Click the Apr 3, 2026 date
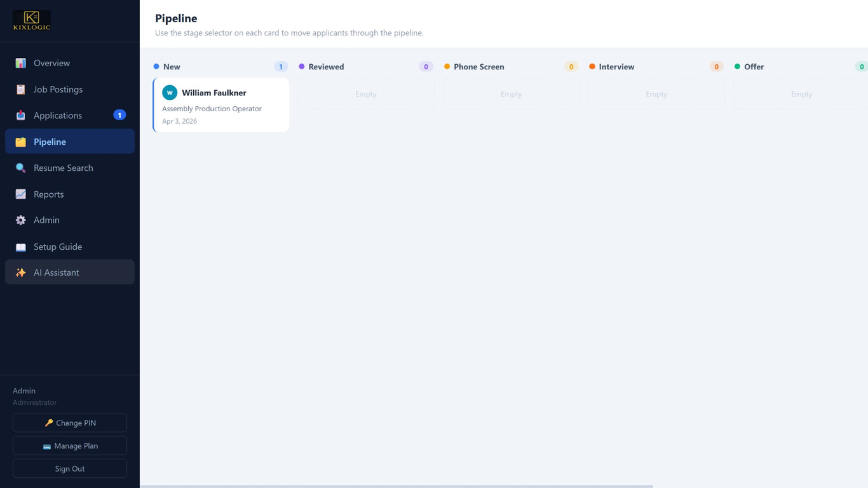 pos(179,121)
